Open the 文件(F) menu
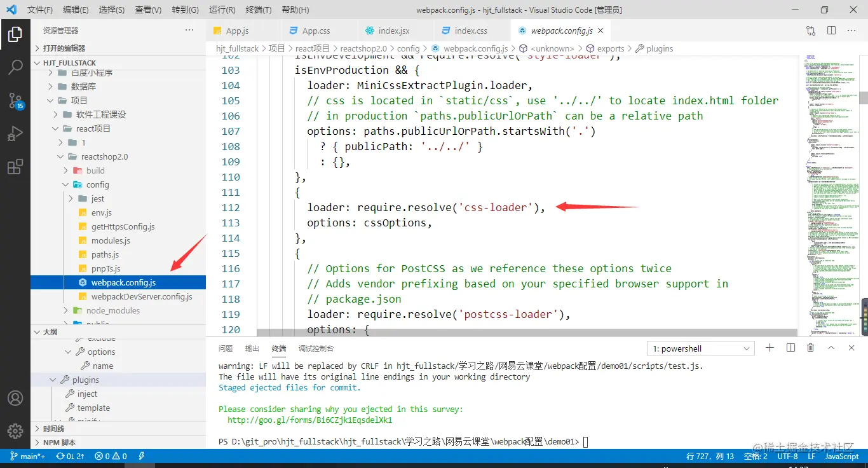This screenshot has width=868, height=468. click(x=40, y=10)
